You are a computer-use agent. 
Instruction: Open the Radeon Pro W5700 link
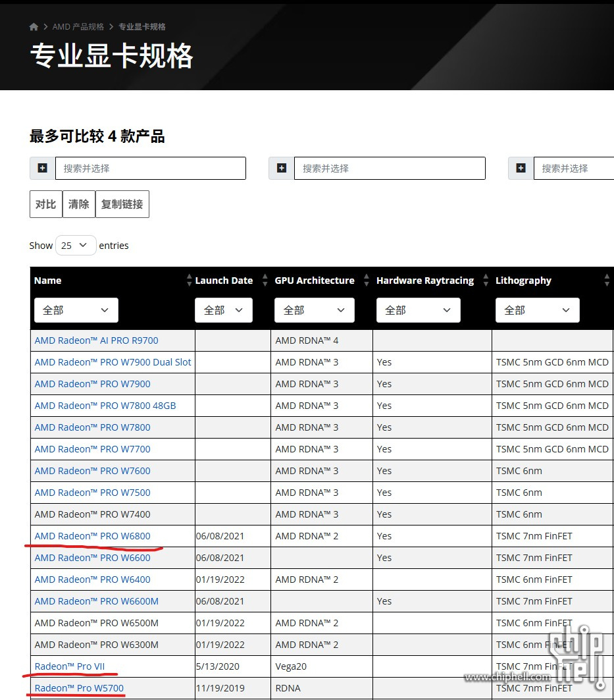click(x=79, y=688)
